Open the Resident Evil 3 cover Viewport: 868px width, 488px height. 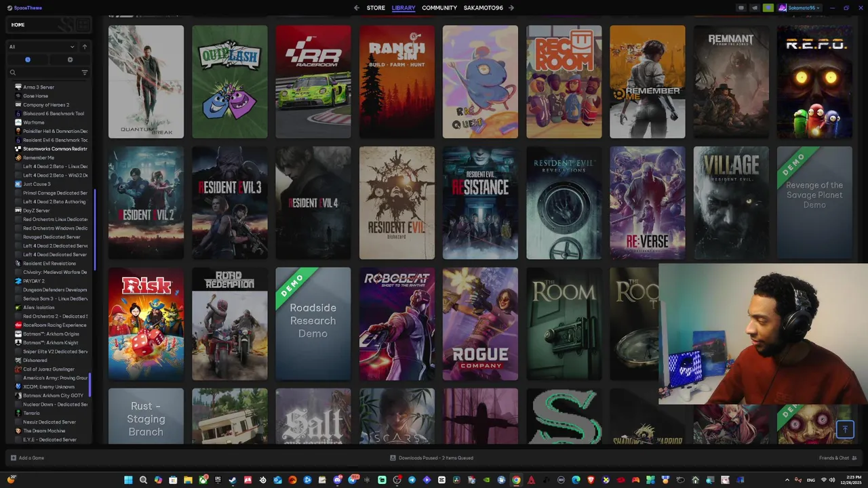tap(230, 203)
